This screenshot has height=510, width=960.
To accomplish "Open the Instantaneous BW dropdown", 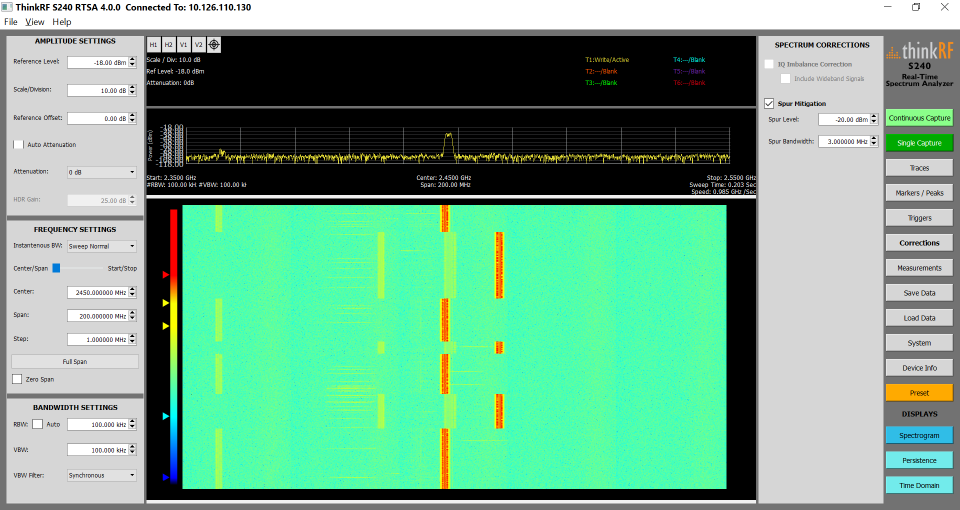I will 102,246.
